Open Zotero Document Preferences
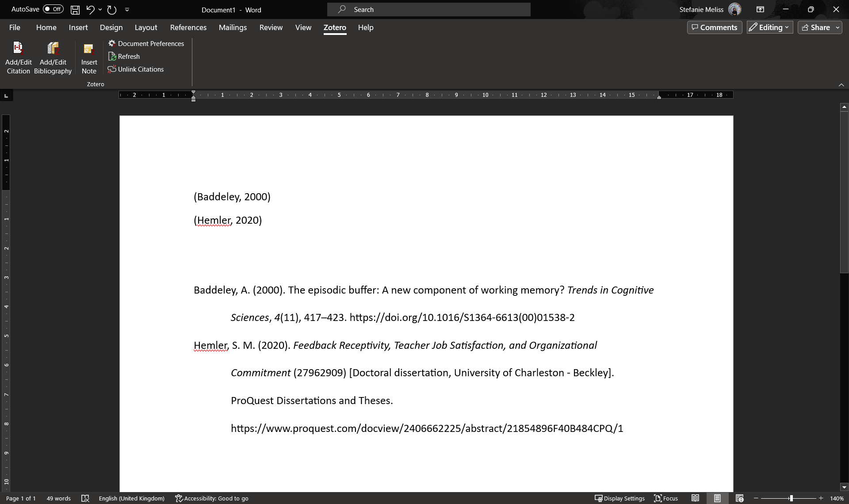The height and width of the screenshot is (504, 849). pos(146,43)
